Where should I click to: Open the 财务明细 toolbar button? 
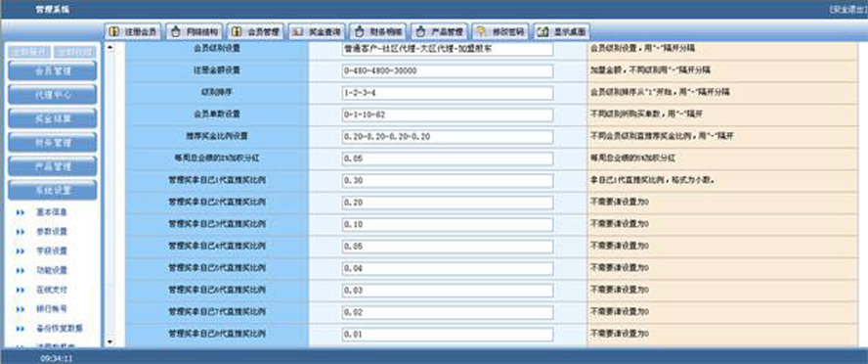click(378, 31)
